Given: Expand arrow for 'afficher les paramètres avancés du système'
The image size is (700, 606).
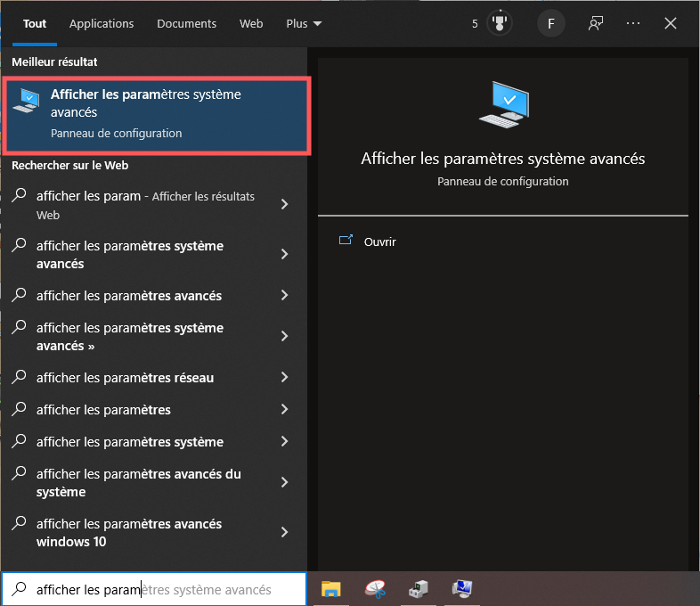Looking at the screenshot, I should (284, 482).
